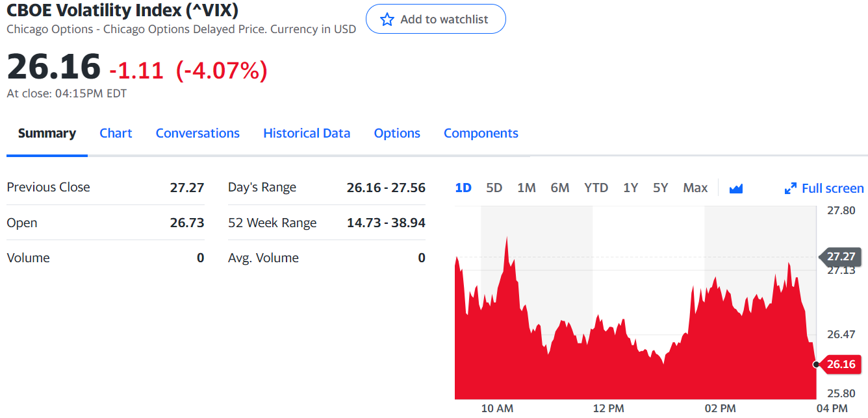Switch to the Chart tab
Image resolution: width=868 pixels, height=418 pixels.
(x=116, y=133)
